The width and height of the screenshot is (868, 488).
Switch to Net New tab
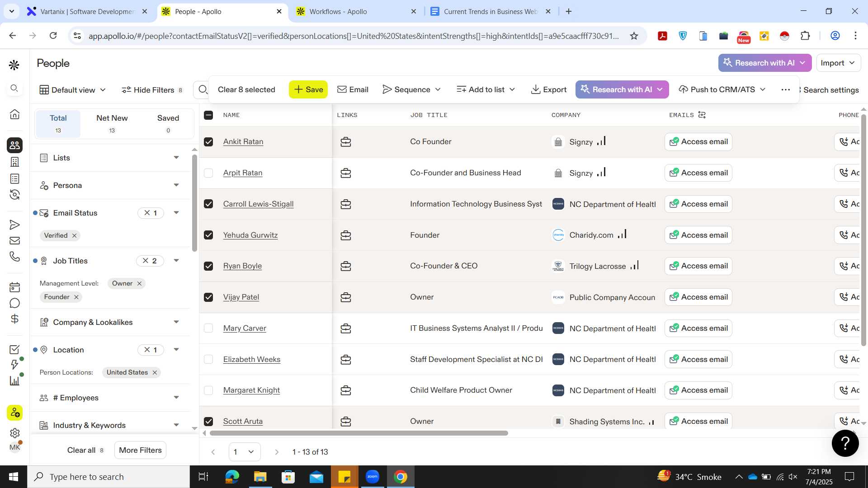pos(112,123)
